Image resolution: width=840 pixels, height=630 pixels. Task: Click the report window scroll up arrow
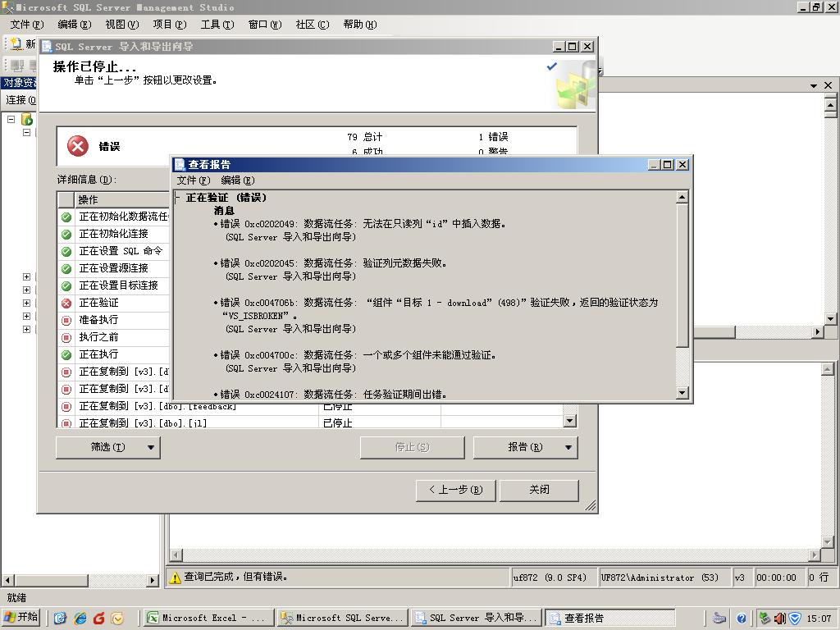point(682,197)
